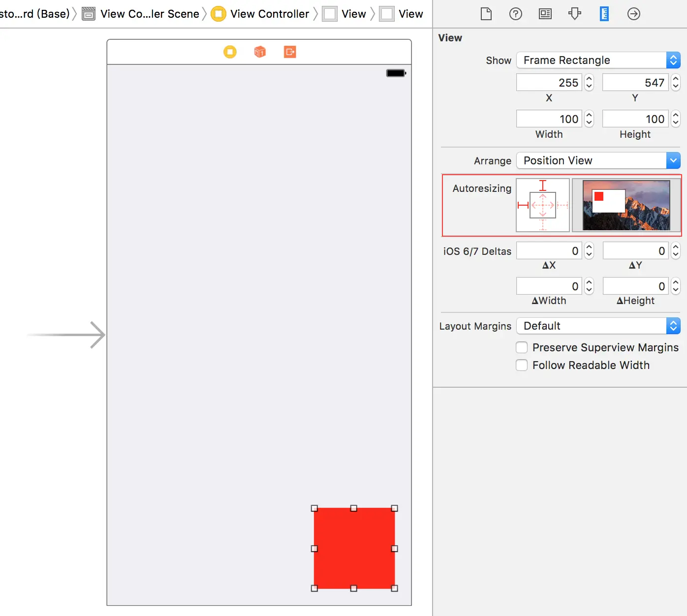Click the ΔX delta input field
This screenshot has width=687, height=616.
[549, 251]
